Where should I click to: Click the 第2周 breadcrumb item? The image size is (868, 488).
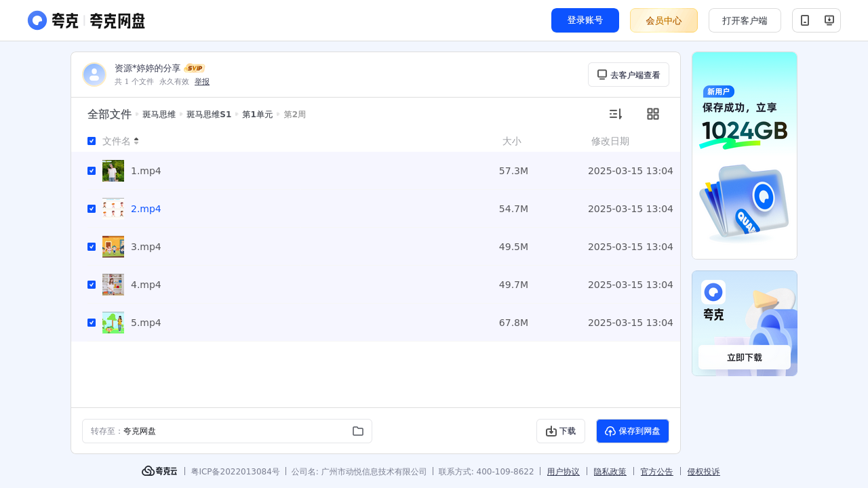294,115
